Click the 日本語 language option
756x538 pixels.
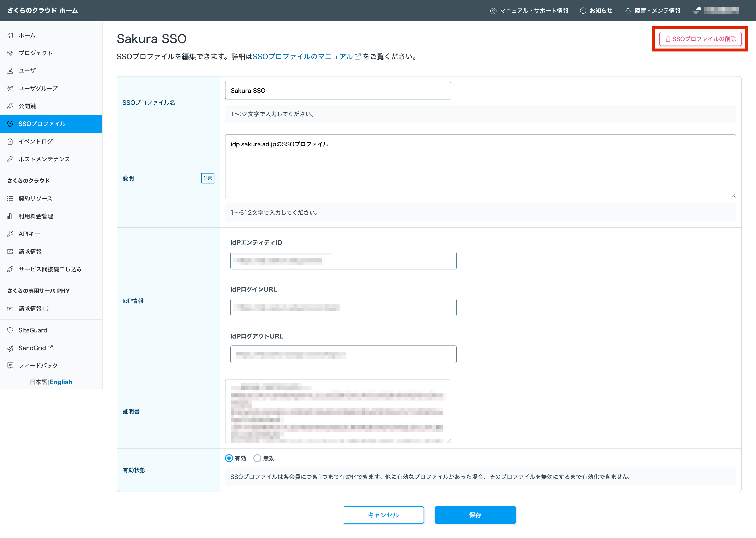[x=38, y=382]
